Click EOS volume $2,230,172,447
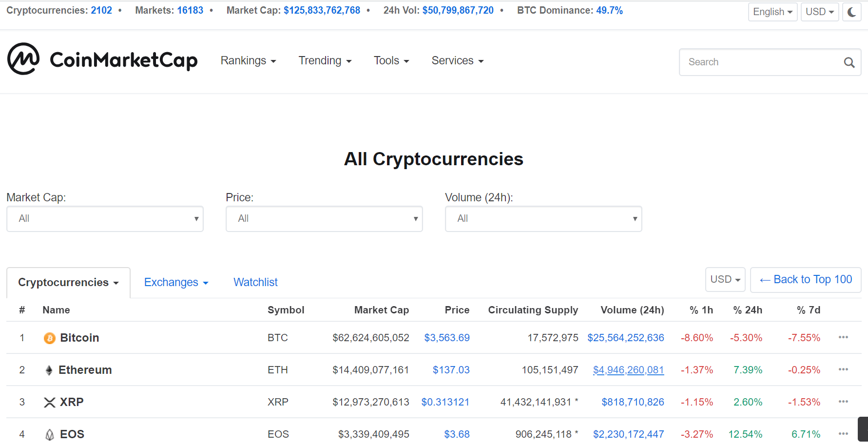This screenshot has height=445, width=868. (628, 434)
